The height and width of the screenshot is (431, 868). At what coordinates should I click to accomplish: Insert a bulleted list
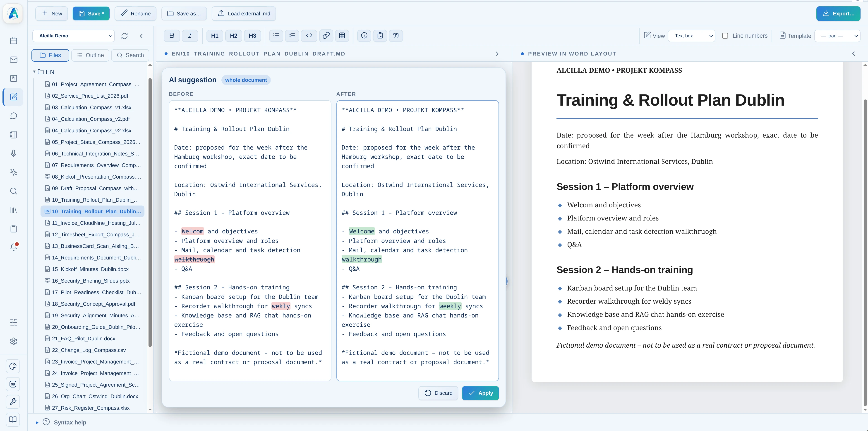[x=276, y=35]
